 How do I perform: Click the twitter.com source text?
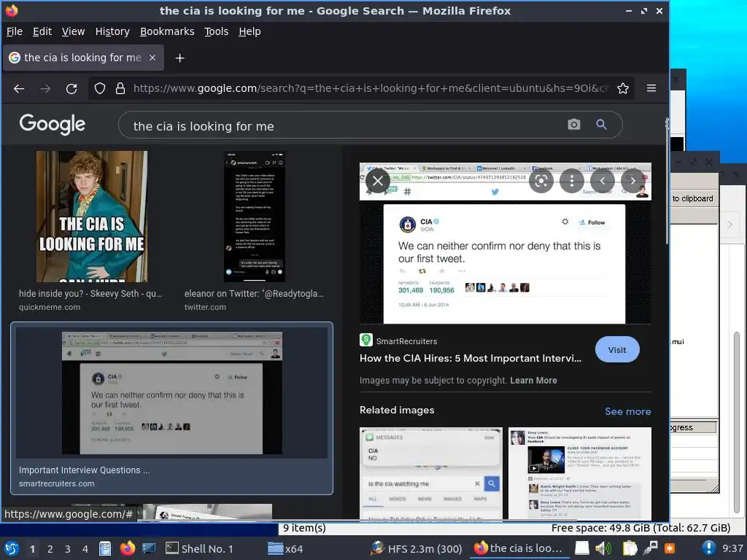[205, 307]
